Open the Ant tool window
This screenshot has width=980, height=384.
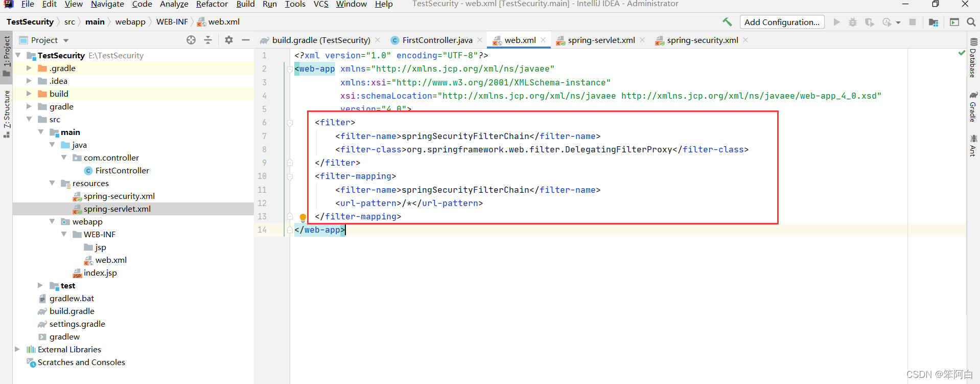coord(973,145)
